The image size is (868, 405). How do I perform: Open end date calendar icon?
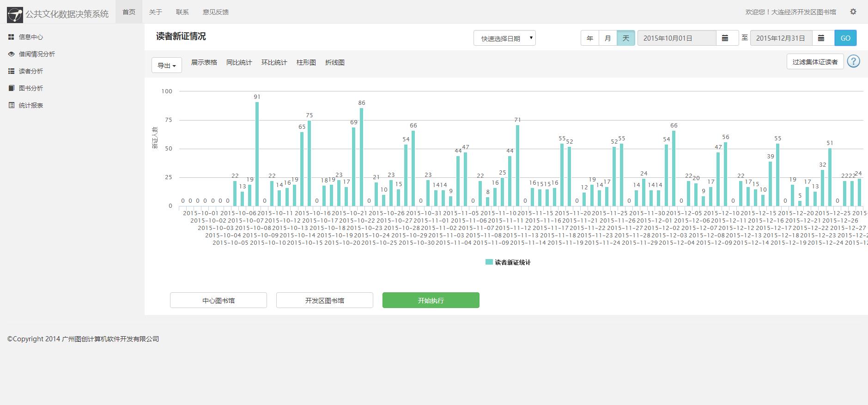(821, 38)
